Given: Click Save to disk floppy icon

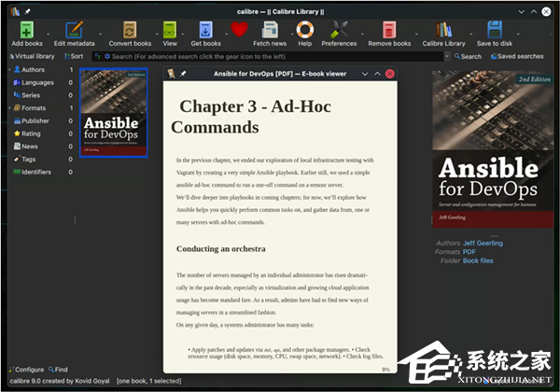Looking at the screenshot, I should [x=495, y=30].
